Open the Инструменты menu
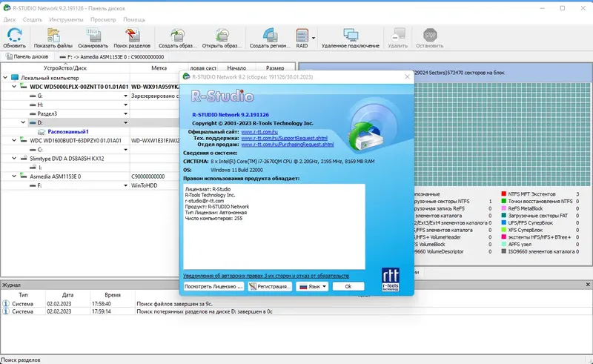The width and height of the screenshot is (593, 364). pyautogui.click(x=66, y=19)
